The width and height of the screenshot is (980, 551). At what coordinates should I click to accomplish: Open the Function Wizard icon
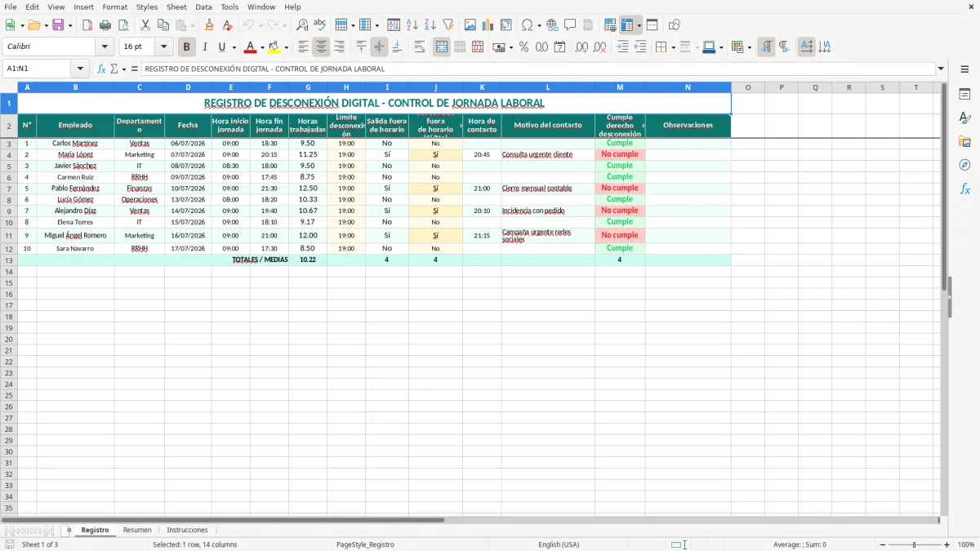tap(101, 69)
